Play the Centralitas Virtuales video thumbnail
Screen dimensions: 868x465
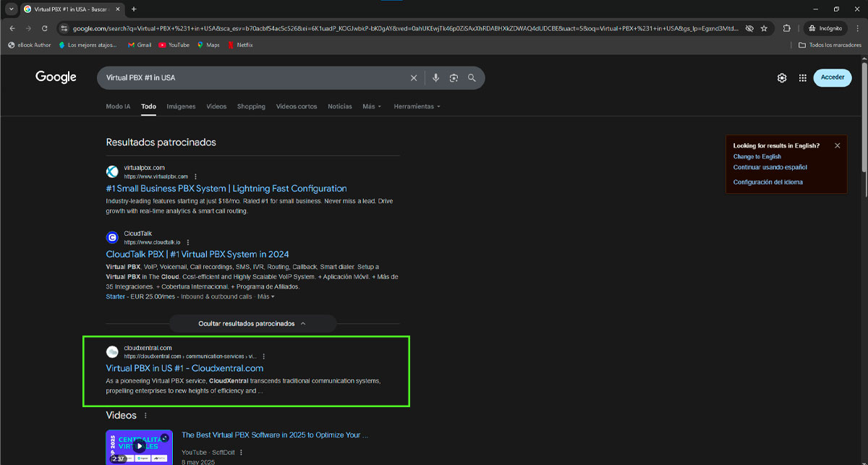pos(140,446)
